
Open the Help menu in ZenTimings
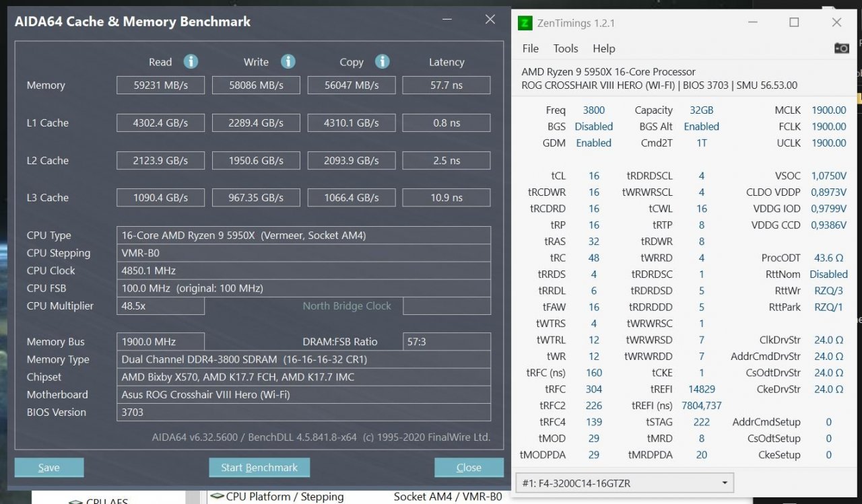click(x=603, y=48)
